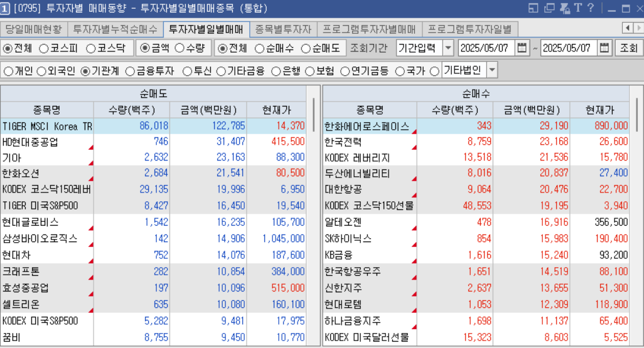Image resolution: width=644 pixels, height=348 pixels.
Task: Sort by 금액(백만원) in the 순매도 table
Action: tap(208, 110)
